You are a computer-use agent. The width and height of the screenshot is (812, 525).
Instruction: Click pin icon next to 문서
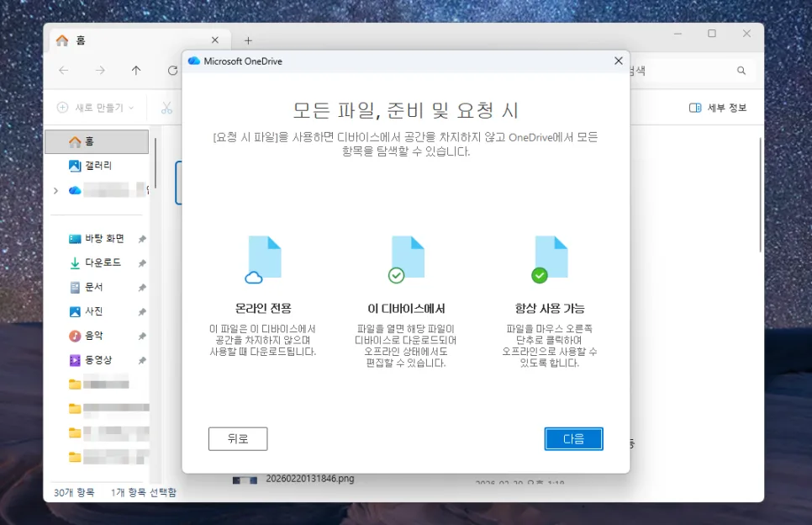142,288
